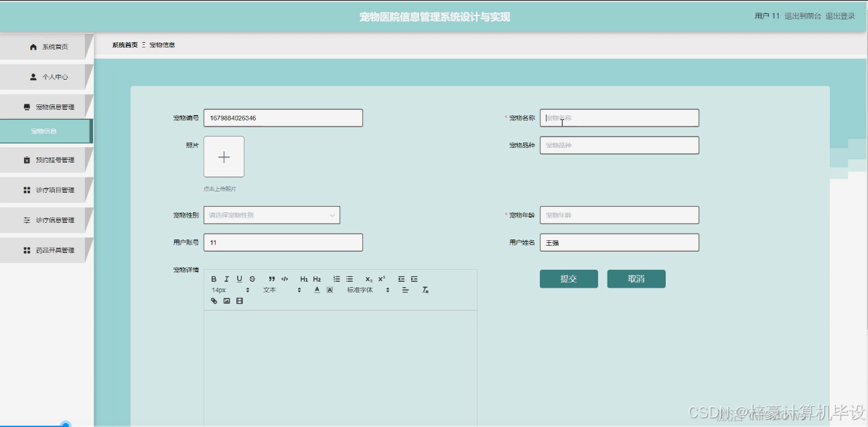The width and height of the screenshot is (868, 427).
Task: Apply strikethrough to editor text
Action: click(252, 279)
